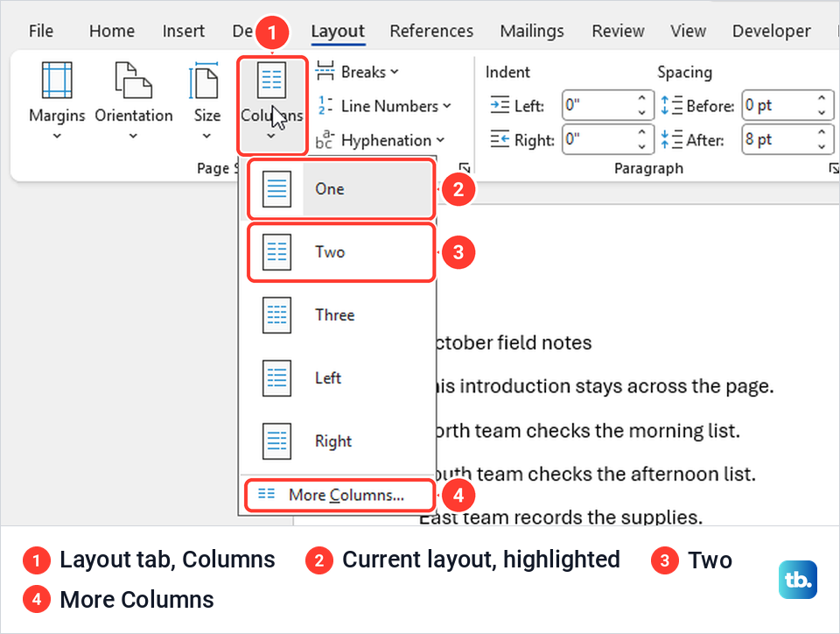Decrease Spacing Before with down arrow
This screenshot has height=634, width=840.
tap(822, 112)
